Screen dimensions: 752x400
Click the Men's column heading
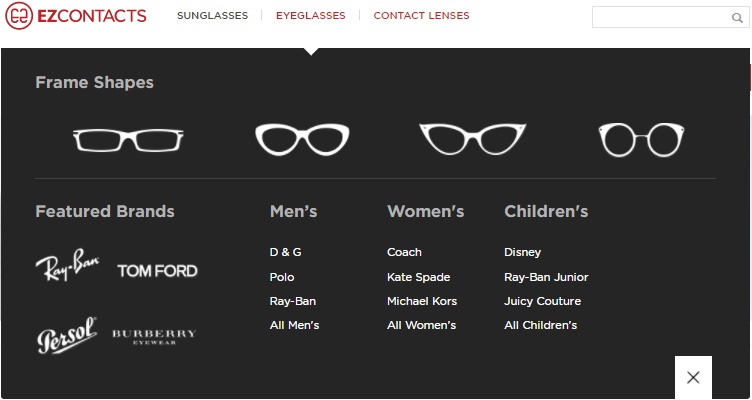[x=294, y=212]
